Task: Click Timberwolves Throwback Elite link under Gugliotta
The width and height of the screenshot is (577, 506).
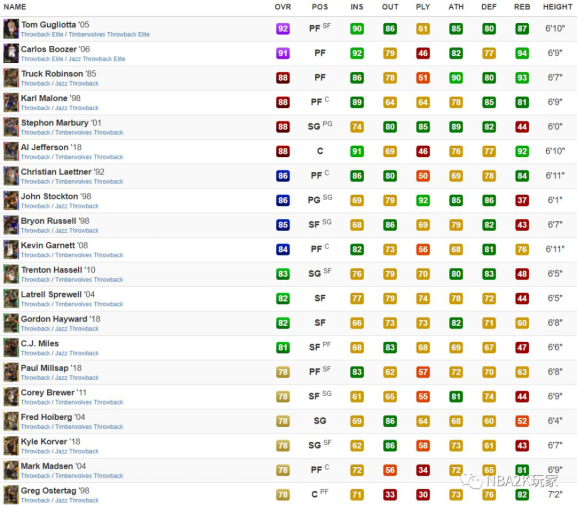Action: [109, 35]
